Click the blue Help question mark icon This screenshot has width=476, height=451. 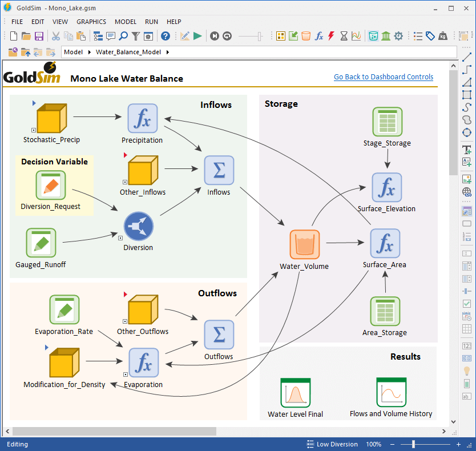165,36
